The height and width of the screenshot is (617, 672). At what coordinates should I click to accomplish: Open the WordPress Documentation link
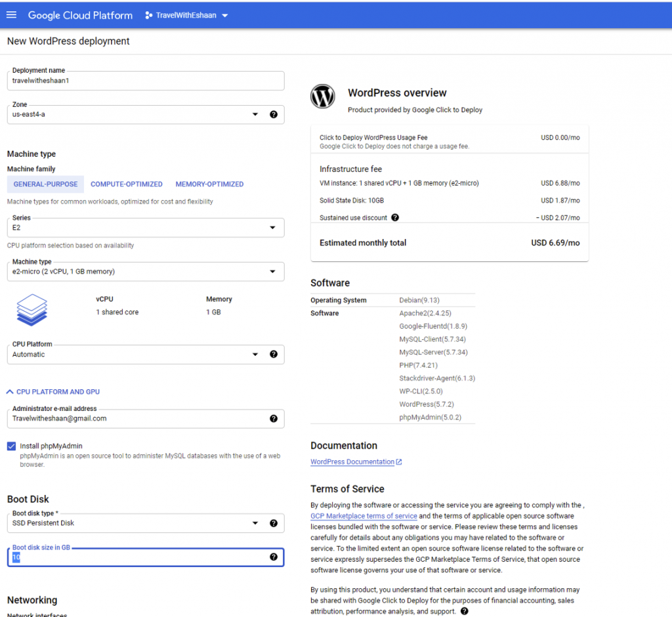click(x=352, y=462)
